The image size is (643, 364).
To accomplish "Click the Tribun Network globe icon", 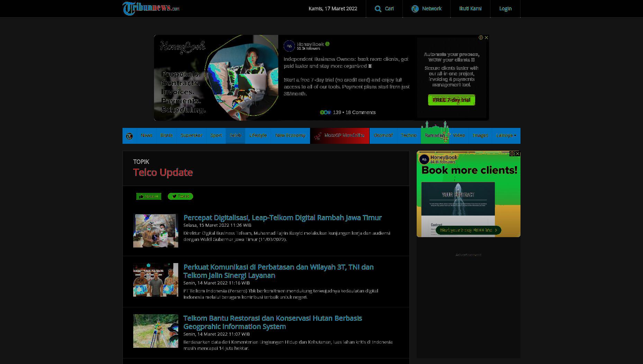I will pos(415,9).
